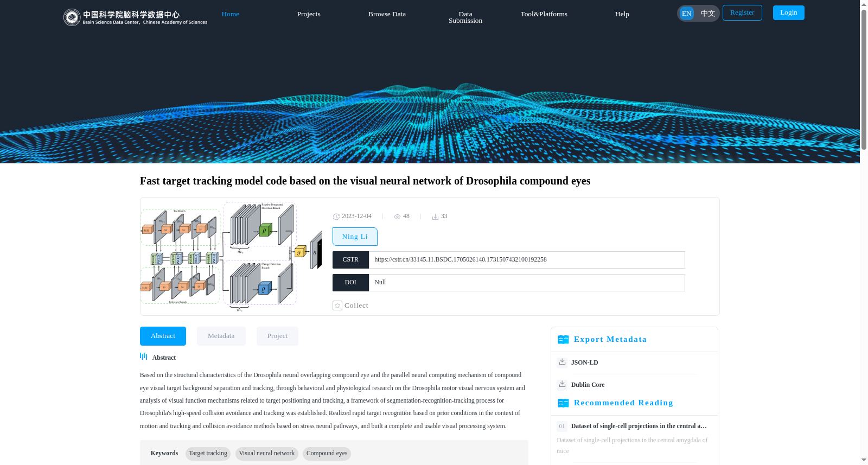Click the CSTR identifier URL field
868x465 pixels.
tap(527, 260)
